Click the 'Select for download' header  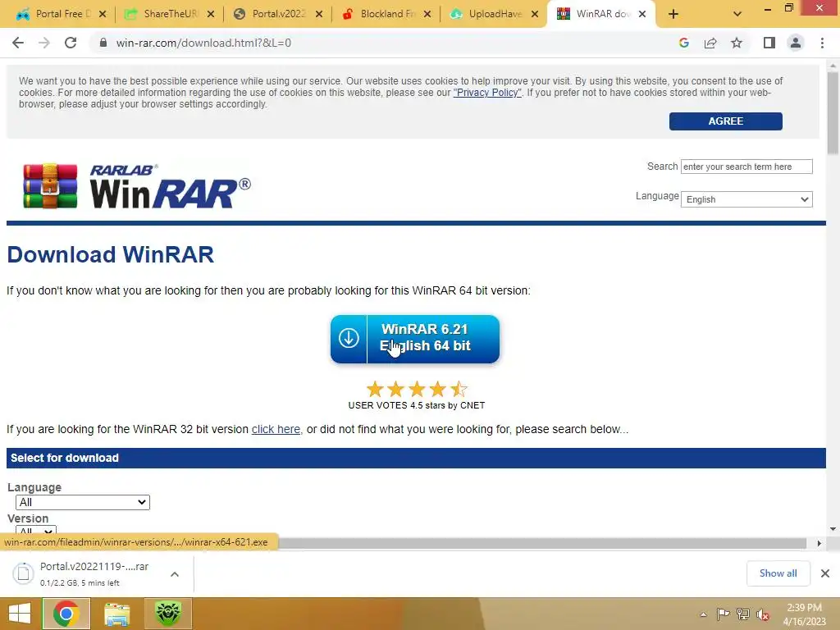pos(416,458)
